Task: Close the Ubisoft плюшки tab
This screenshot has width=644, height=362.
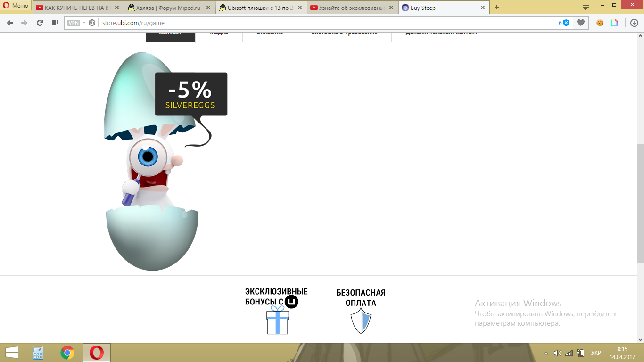Action: click(299, 8)
